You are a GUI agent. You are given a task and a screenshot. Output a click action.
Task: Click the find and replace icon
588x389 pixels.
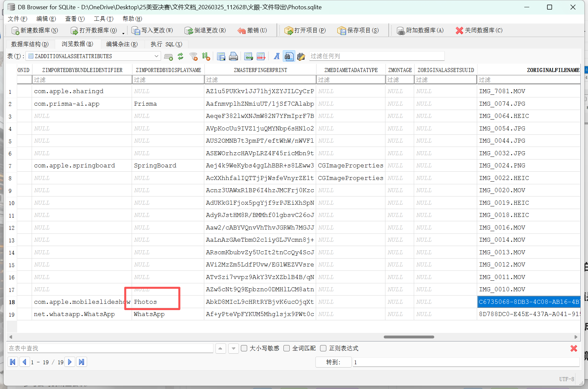[301, 56]
